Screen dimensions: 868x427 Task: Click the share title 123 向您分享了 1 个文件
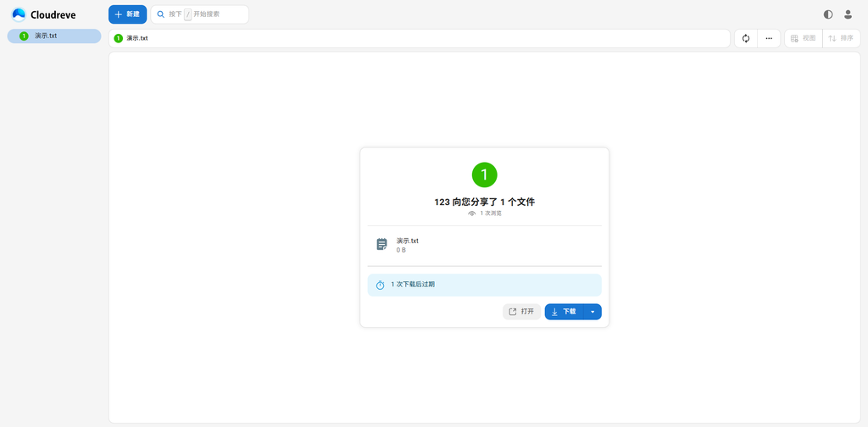tap(484, 202)
